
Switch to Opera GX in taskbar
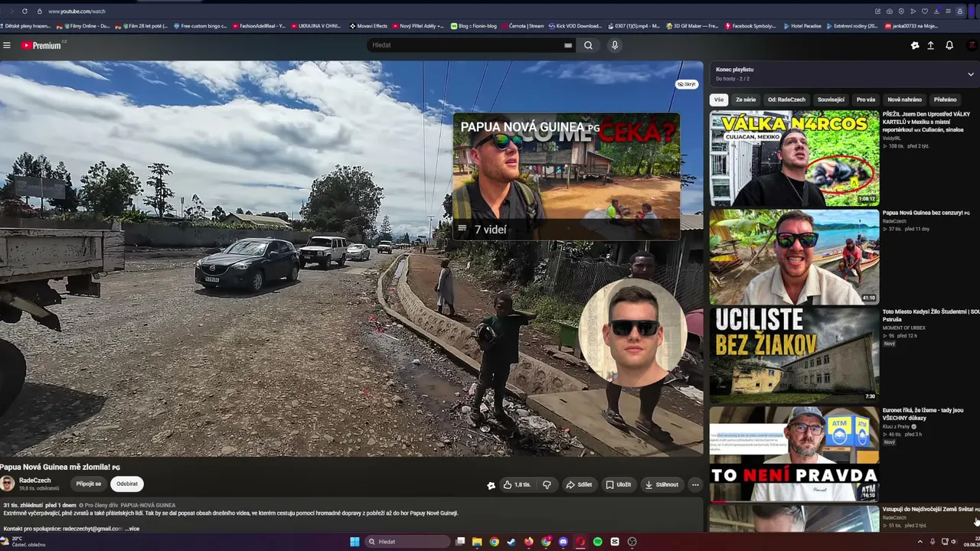tap(580, 542)
